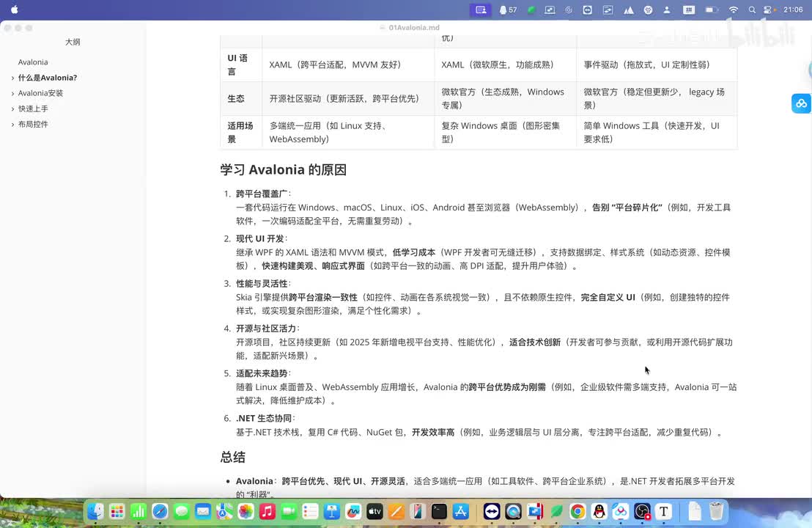Select the top-level Avalonia outline entry
Screen dimensions: 812x528
pos(33,62)
